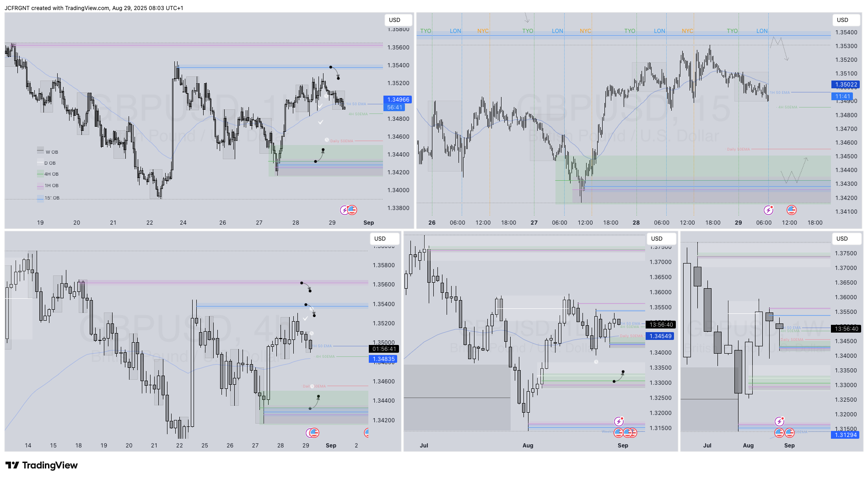Click the 'Jul' label on weekly chart time axis

point(707,446)
